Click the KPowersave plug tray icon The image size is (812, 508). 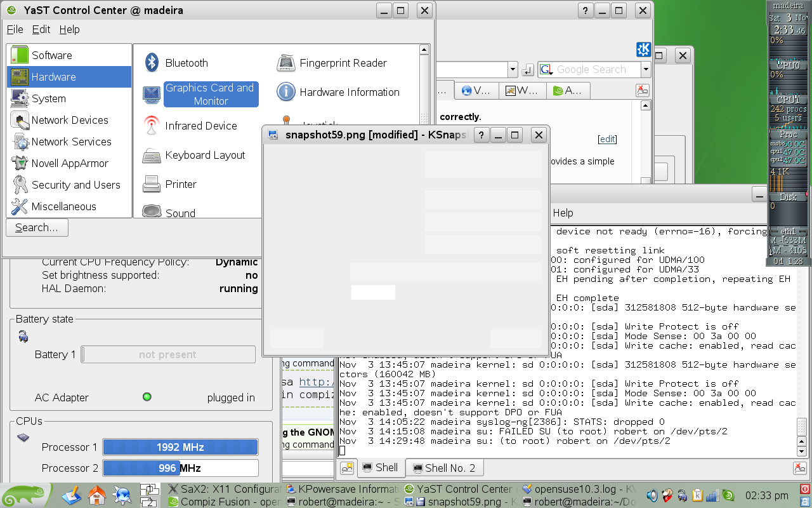coord(682,495)
